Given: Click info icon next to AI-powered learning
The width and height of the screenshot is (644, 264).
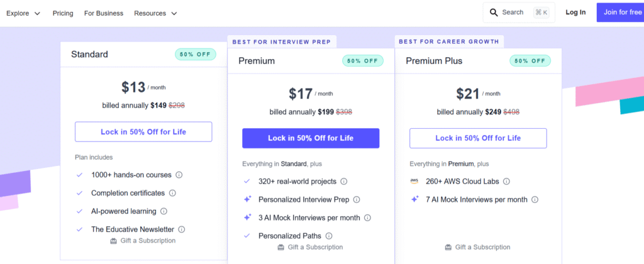Looking at the screenshot, I should pos(164,211).
